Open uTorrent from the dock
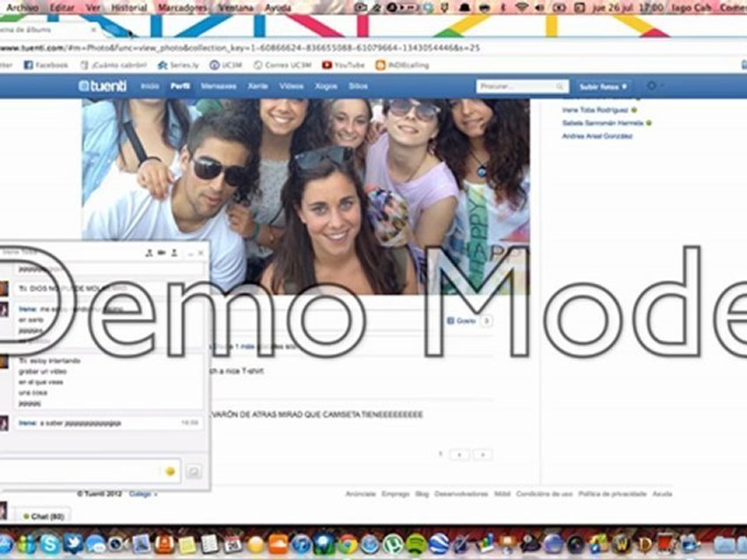 (393, 544)
